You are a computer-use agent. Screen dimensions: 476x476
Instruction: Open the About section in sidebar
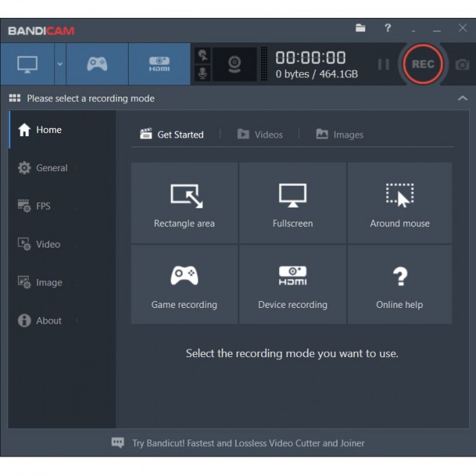62,321
